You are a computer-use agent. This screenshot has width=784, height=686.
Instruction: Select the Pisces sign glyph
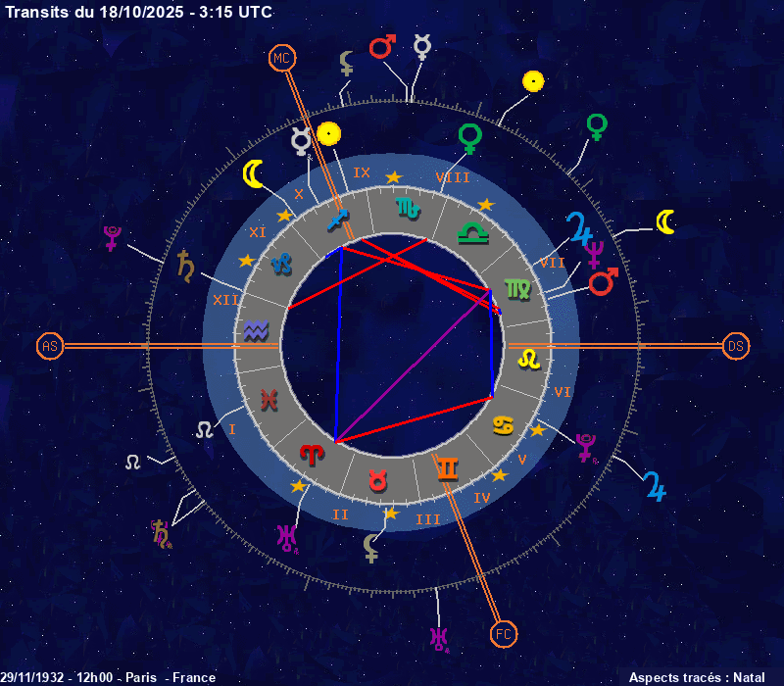point(267,399)
